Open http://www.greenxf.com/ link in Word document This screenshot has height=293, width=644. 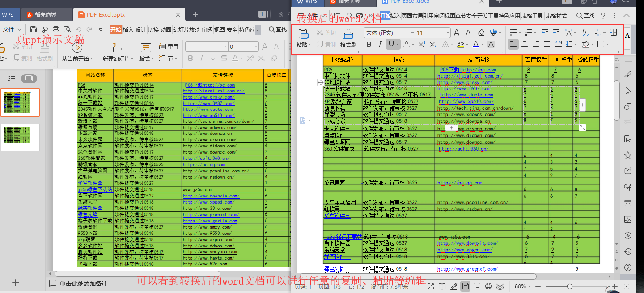click(467, 269)
